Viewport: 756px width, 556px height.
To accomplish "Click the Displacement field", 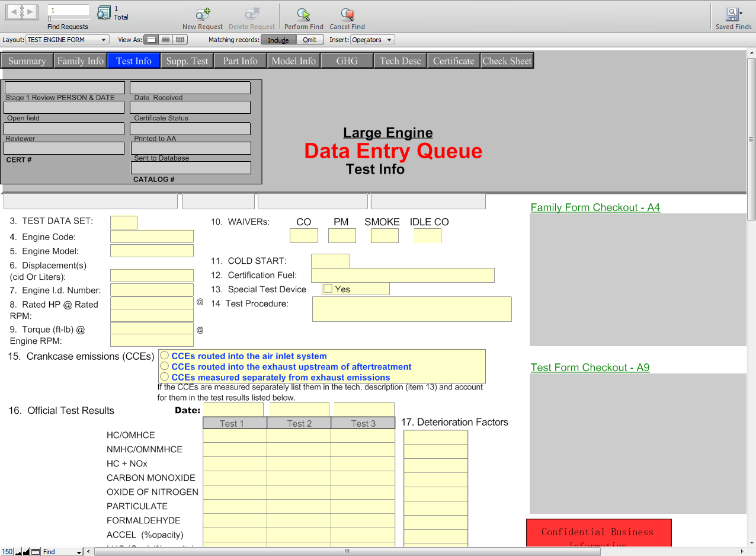I will coord(152,276).
